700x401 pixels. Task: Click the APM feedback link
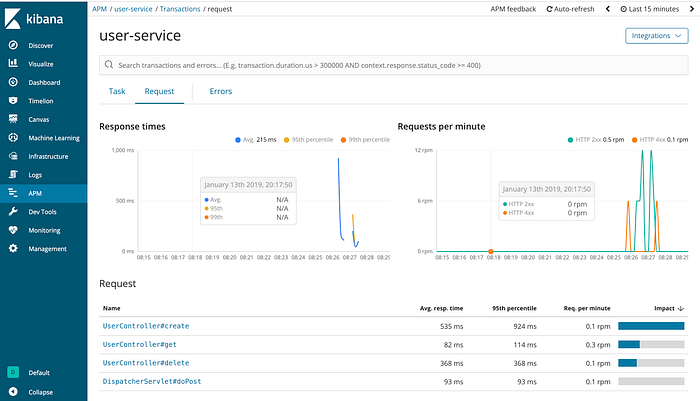point(513,9)
